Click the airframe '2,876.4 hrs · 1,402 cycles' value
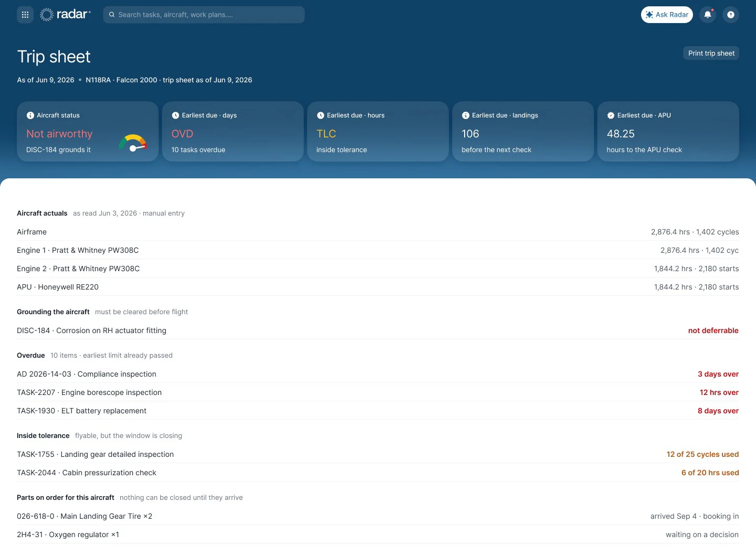Image resolution: width=756 pixels, height=556 pixels. pyautogui.click(x=695, y=232)
